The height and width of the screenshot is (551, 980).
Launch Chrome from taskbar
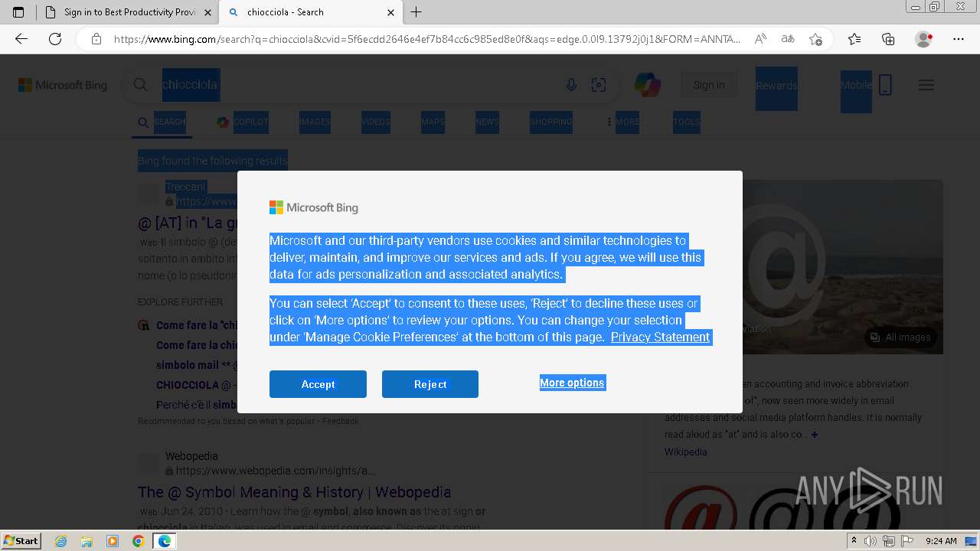click(138, 541)
